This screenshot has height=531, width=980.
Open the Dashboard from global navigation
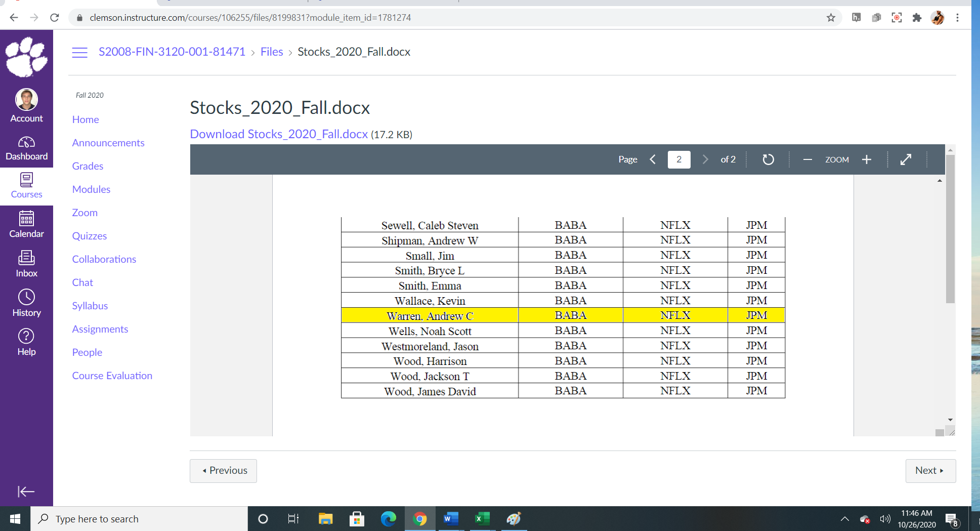pyautogui.click(x=26, y=148)
